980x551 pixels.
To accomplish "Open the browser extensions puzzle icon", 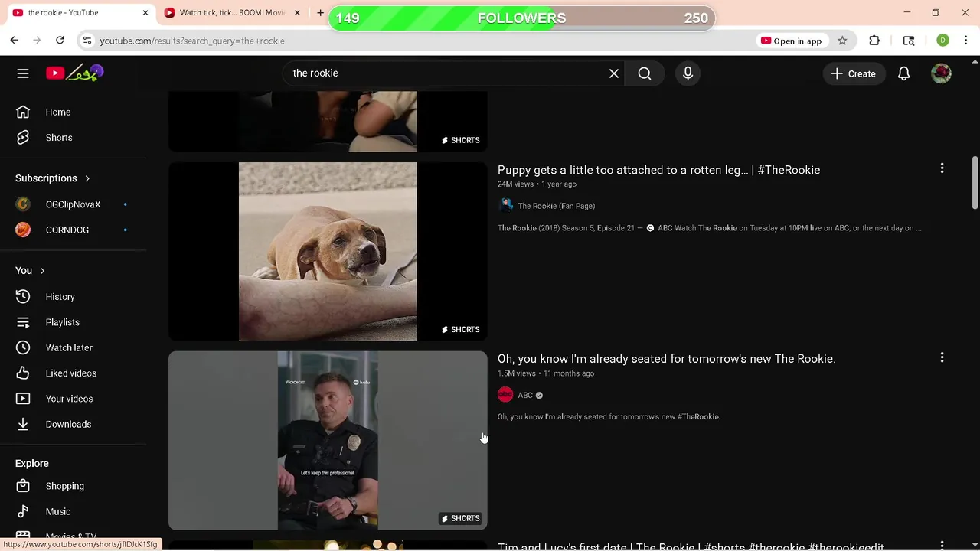I will [x=874, y=41].
